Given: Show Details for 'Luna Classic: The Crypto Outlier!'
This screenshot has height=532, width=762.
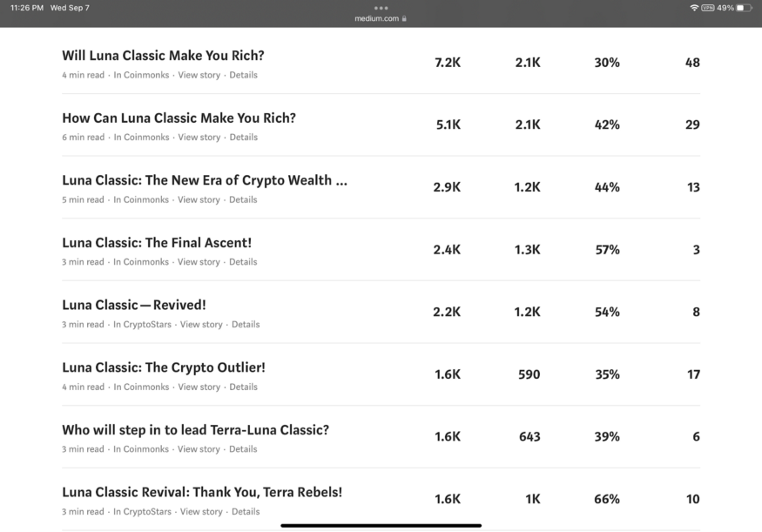Looking at the screenshot, I should point(243,387).
